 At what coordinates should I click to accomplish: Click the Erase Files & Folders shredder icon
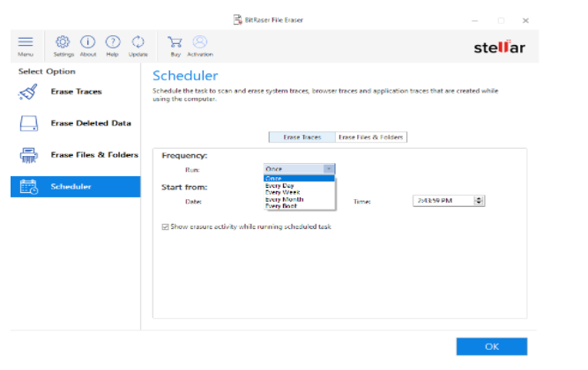click(x=29, y=155)
